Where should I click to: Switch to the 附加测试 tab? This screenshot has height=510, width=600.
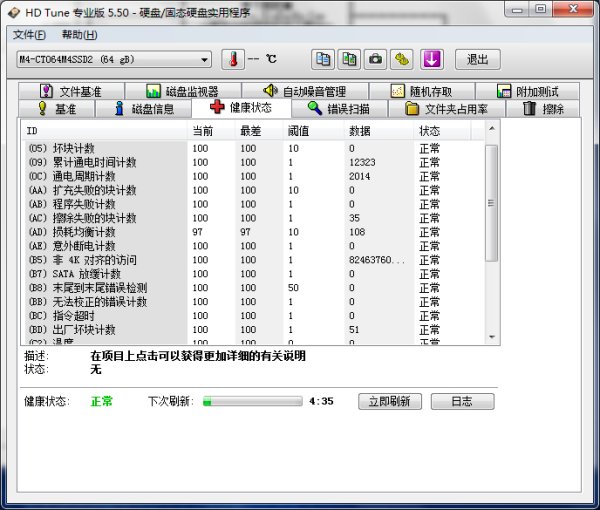(x=527, y=91)
